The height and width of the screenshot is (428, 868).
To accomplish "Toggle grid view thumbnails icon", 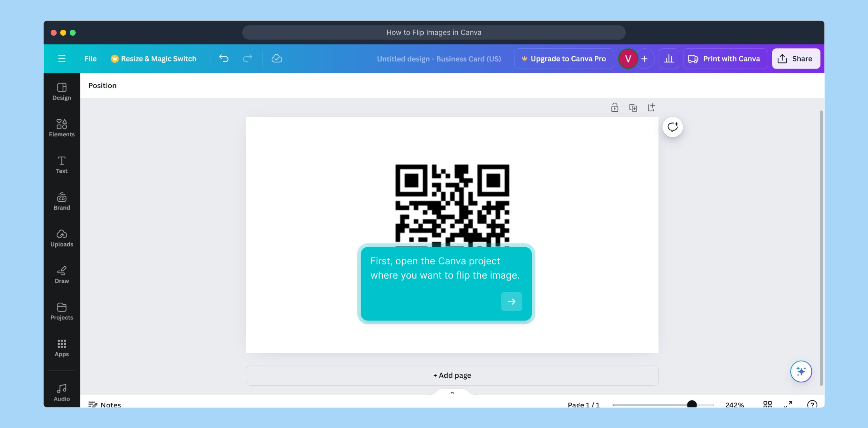I will pyautogui.click(x=767, y=404).
